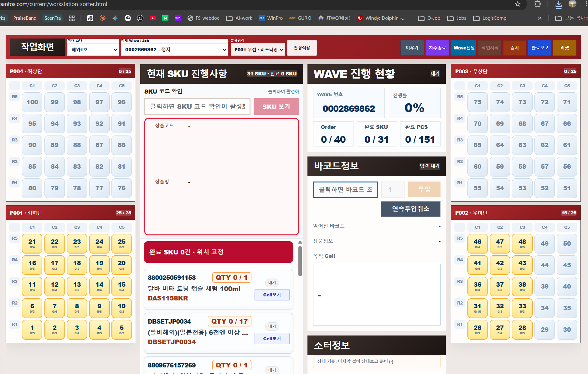
Task: Select cell 48 in P002 우하단
Action: point(522,243)
